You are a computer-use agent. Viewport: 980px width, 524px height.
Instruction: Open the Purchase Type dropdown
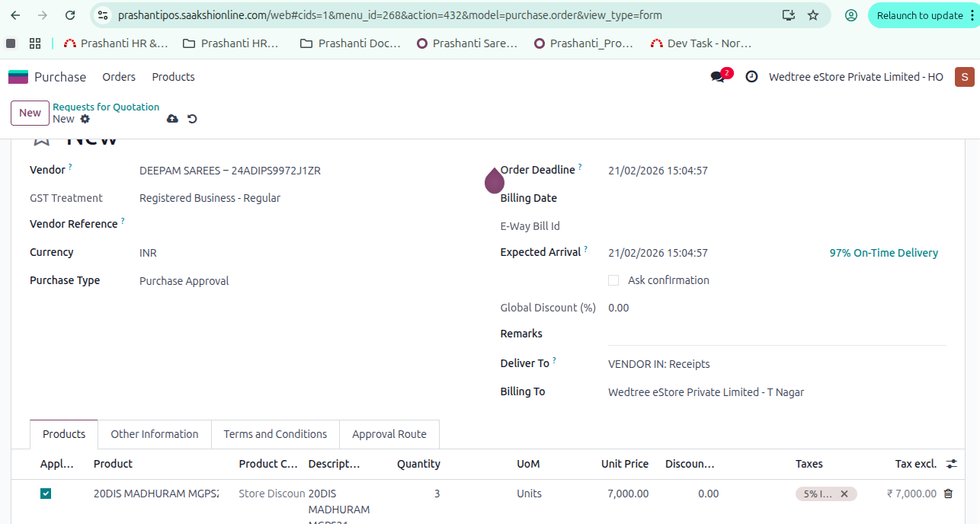tap(305, 281)
